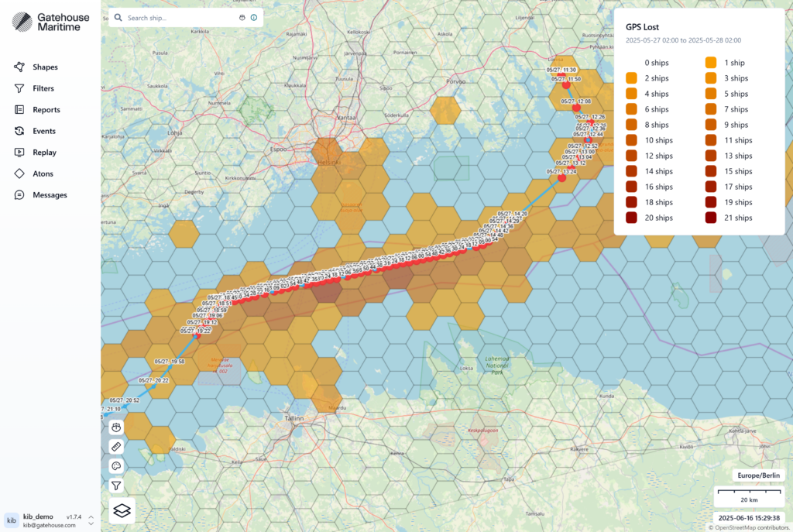
Task: Click the 05/27 20:22 track timestamp label
Action: pyautogui.click(x=154, y=380)
